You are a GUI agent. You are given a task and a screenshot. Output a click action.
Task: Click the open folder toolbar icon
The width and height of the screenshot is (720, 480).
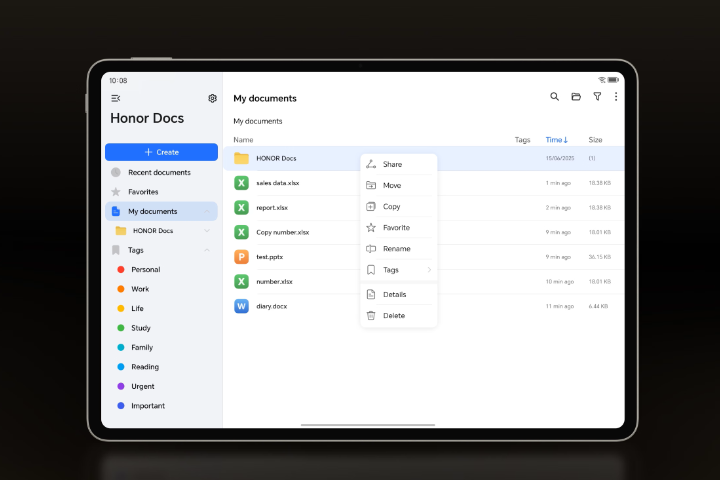(576, 96)
